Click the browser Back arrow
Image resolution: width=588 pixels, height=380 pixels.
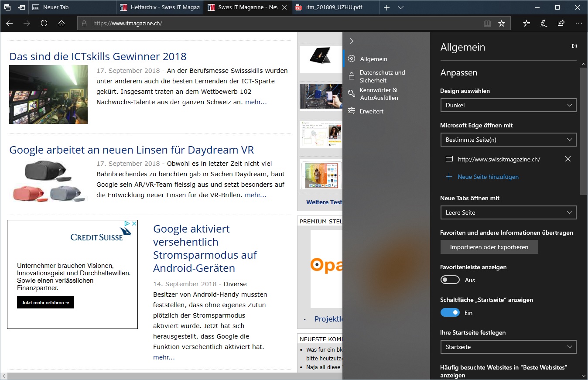pyautogui.click(x=10, y=24)
